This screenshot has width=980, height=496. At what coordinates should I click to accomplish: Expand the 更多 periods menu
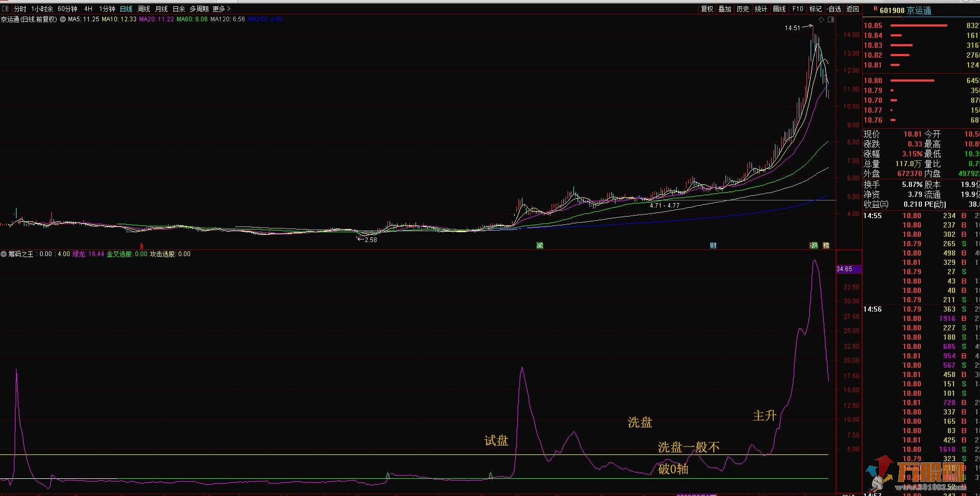coord(221,9)
